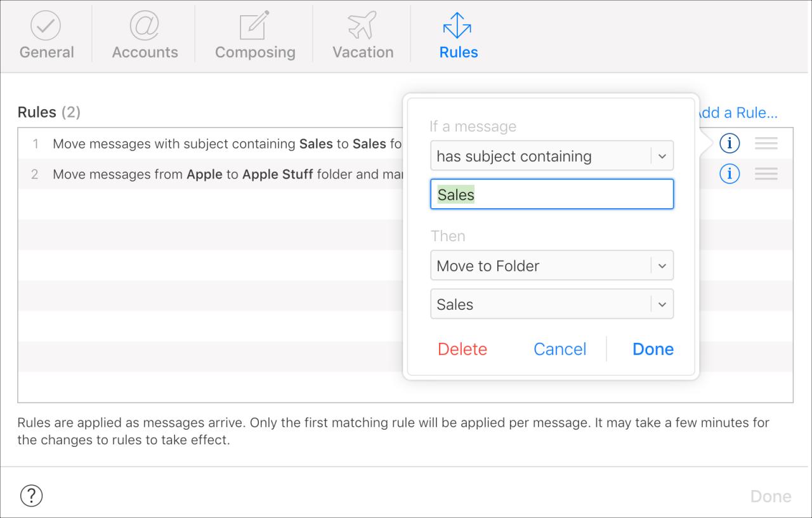The height and width of the screenshot is (518, 812).
Task: Click the Add a Rule link
Action: [x=739, y=113]
